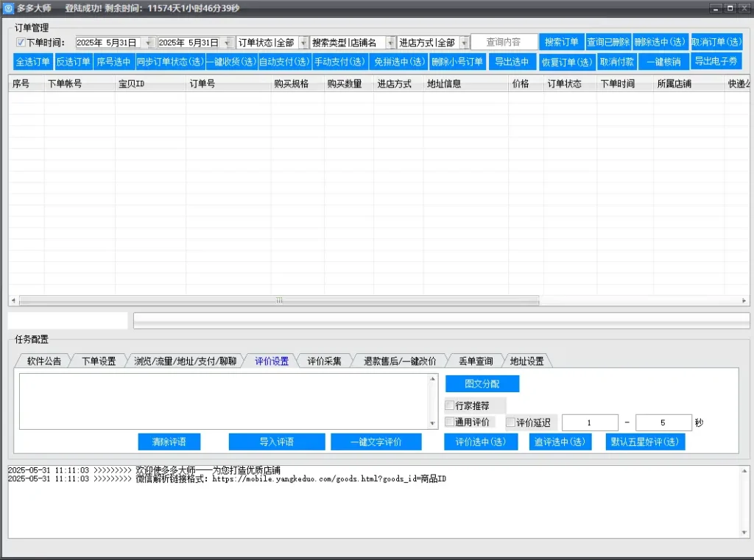Open the 浏览/流量/地址/支付/聊聊 tab

186,361
